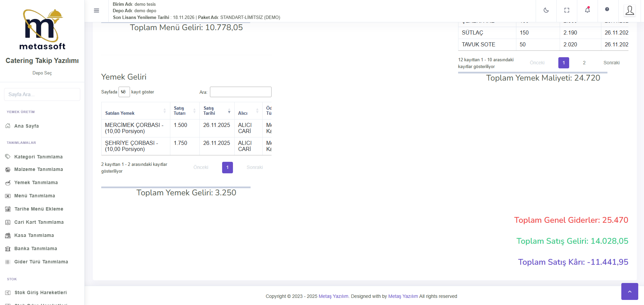
Task: Click Sonraki in cost table pagination
Action: coord(611,63)
